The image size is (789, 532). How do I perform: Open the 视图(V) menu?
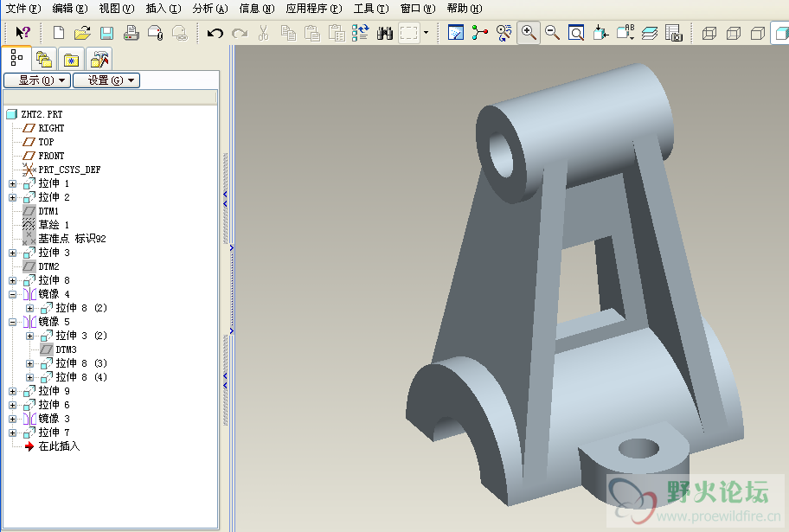117,9
